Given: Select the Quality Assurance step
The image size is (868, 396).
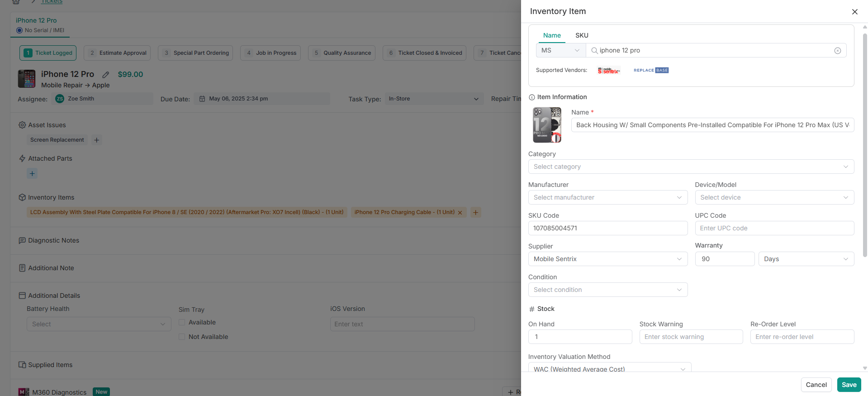Looking at the screenshot, I should 342,53.
